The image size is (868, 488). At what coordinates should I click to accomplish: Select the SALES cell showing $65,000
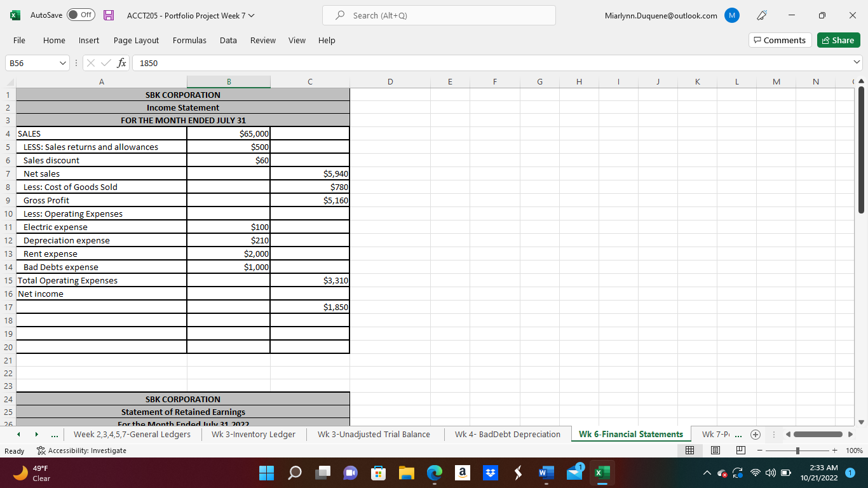click(228, 133)
